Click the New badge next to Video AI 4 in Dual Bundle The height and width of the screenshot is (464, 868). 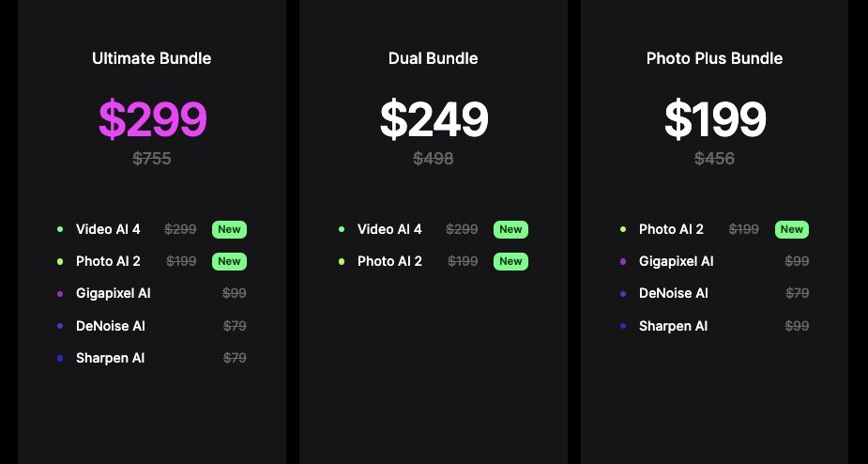pos(510,229)
